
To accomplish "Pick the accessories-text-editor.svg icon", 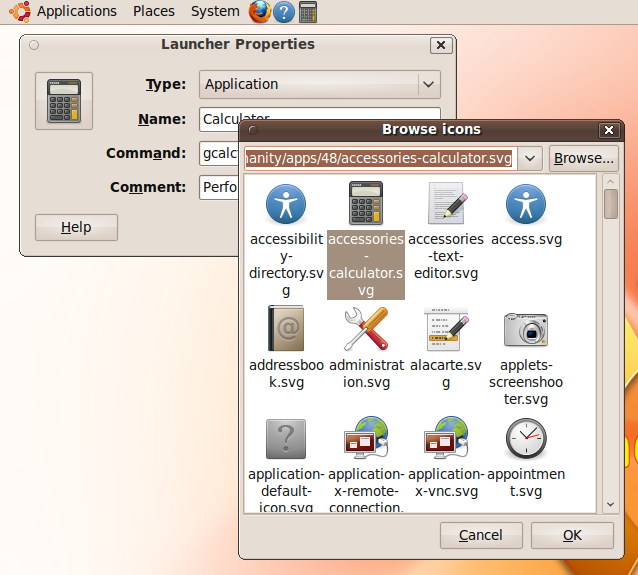I will (x=446, y=203).
